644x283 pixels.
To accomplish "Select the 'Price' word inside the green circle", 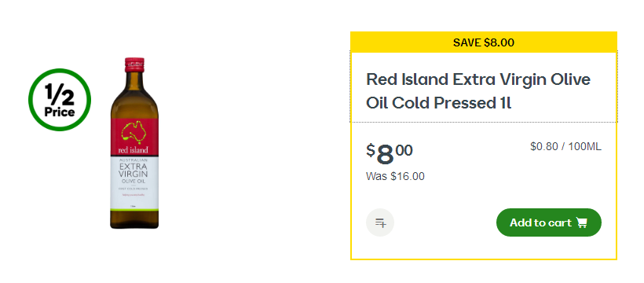I will tap(60, 112).
